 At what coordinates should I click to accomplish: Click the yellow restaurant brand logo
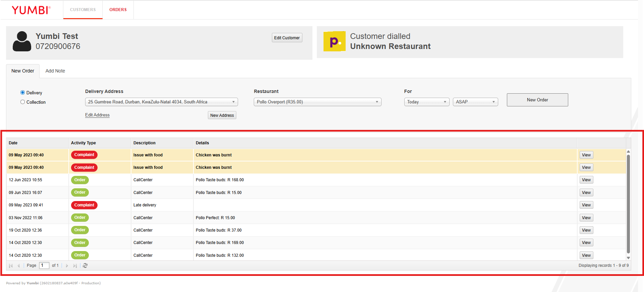pos(334,41)
